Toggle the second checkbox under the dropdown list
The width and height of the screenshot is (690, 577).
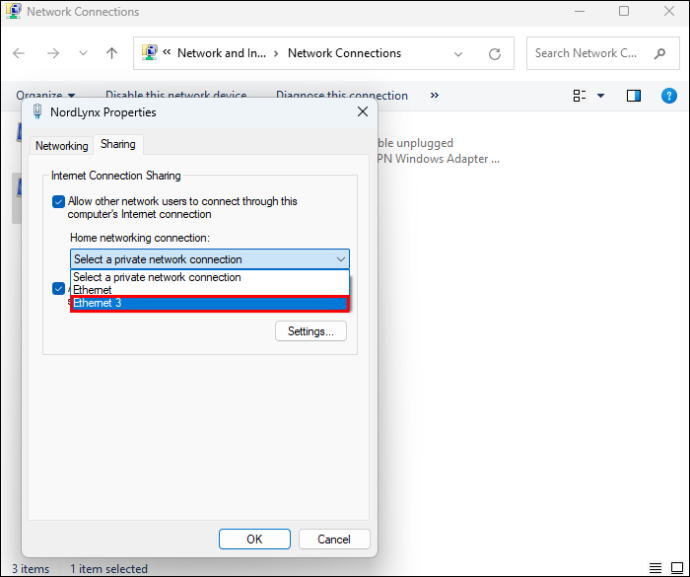coord(59,289)
